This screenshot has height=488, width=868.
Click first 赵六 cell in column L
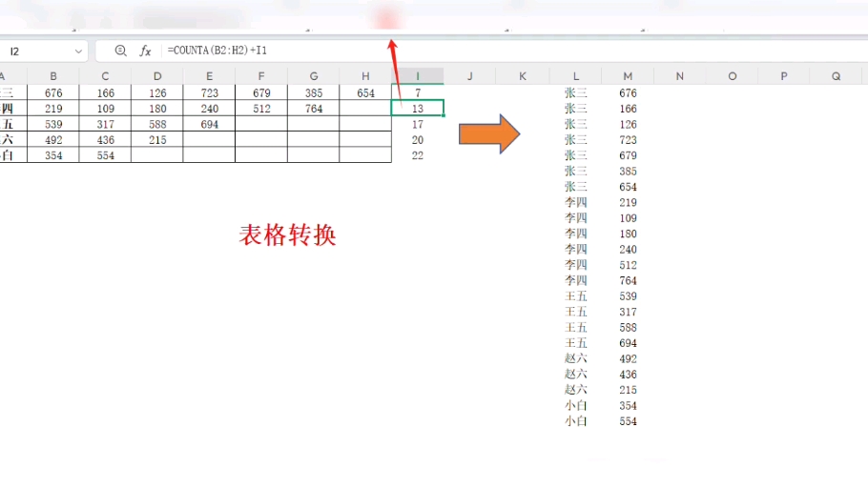575,358
